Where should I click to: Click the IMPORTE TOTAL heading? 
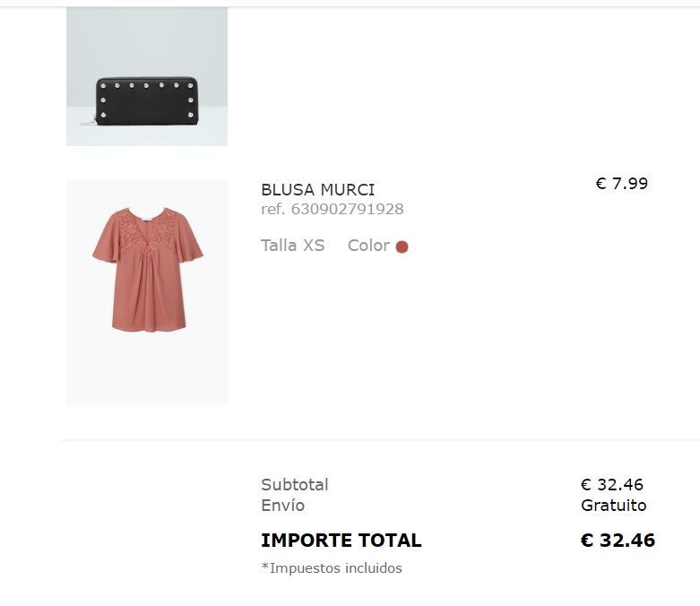(x=341, y=541)
